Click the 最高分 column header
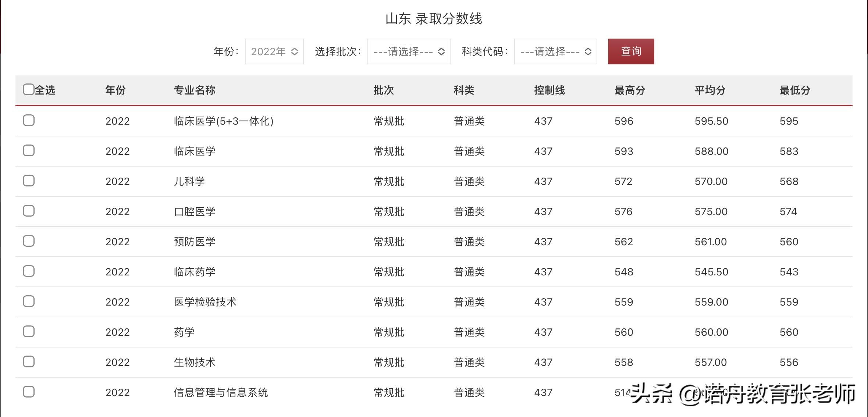The width and height of the screenshot is (868, 417). point(630,90)
